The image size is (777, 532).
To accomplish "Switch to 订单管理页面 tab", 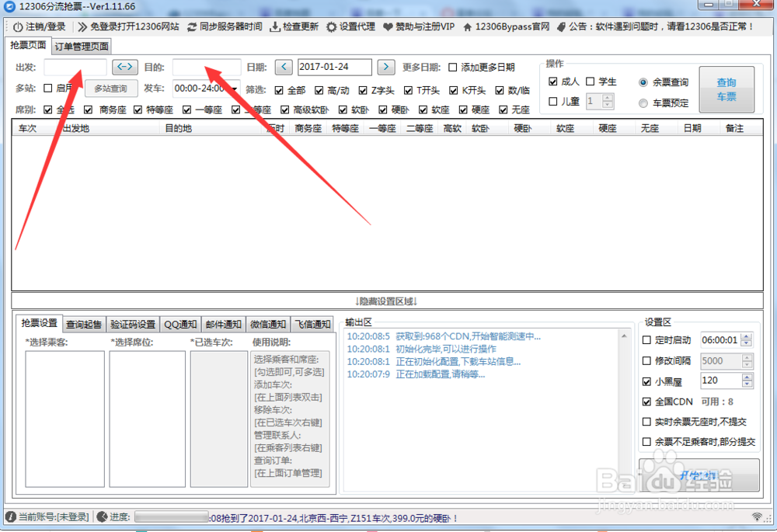I will [82, 46].
